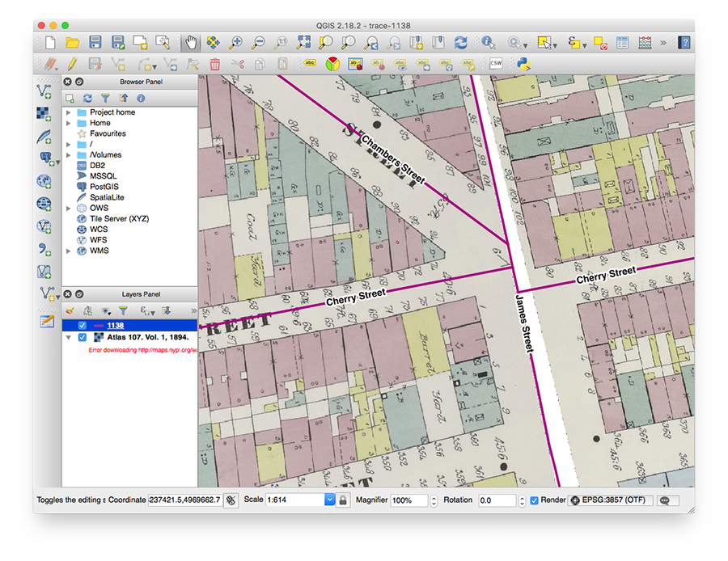
Task: Click the Coordinate input field
Action: (185, 500)
